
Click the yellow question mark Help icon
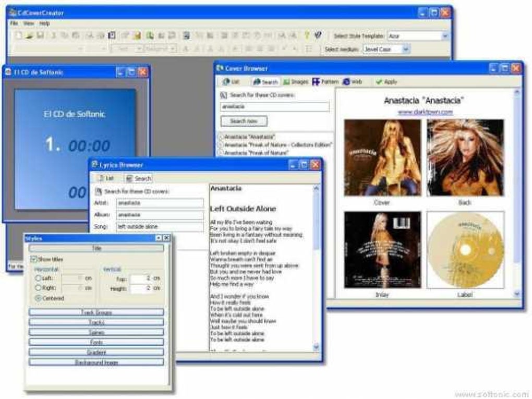(307, 35)
